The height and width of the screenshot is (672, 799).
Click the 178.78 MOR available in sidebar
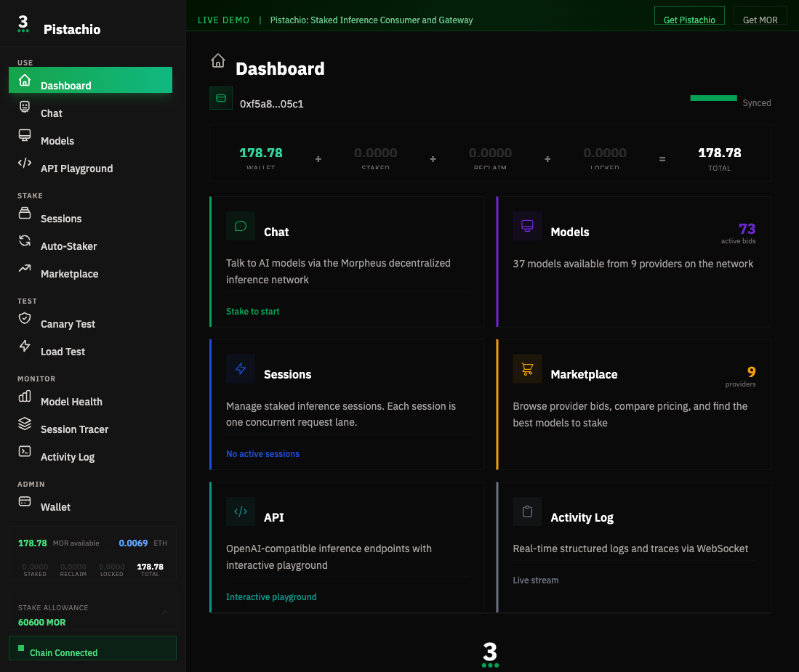pyautogui.click(x=33, y=543)
